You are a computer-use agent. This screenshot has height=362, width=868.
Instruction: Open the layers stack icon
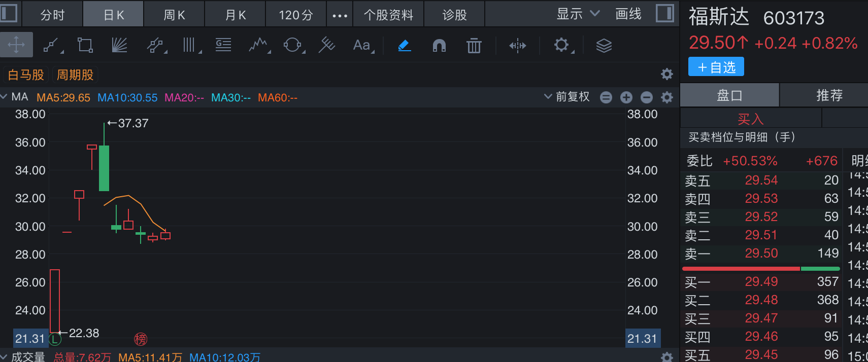pyautogui.click(x=604, y=46)
